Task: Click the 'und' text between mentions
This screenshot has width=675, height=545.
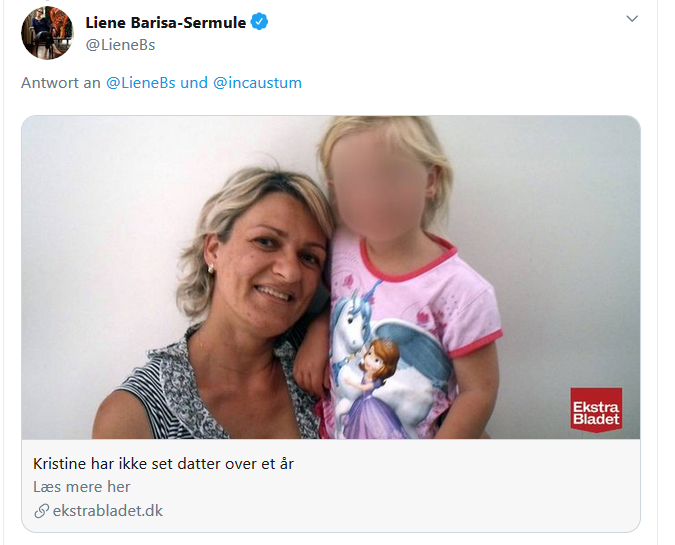Action: click(194, 83)
